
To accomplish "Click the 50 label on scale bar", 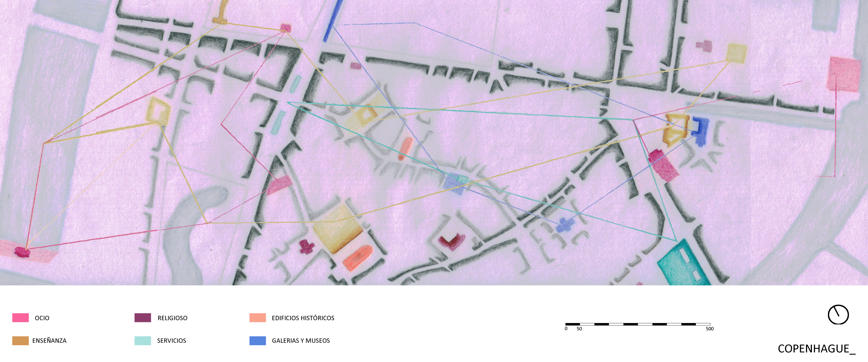I will click(579, 329).
